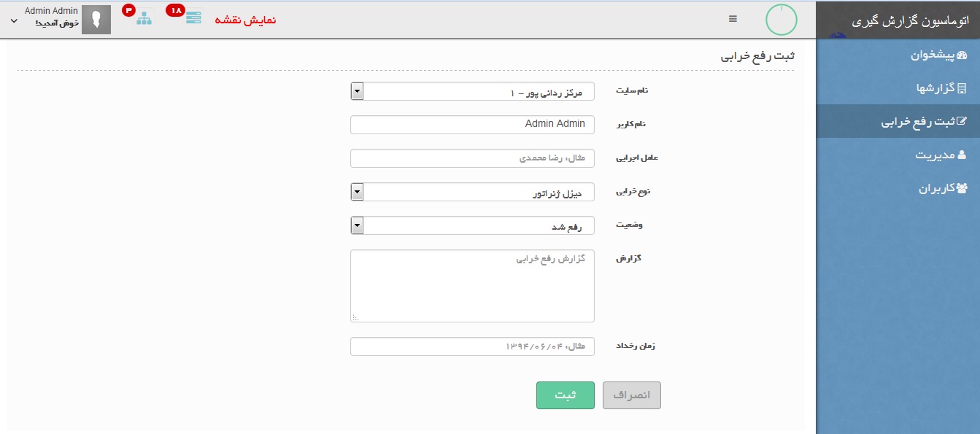Click the person icon beside مدیریت
This screenshot has height=434, width=980.
pos(961,155)
